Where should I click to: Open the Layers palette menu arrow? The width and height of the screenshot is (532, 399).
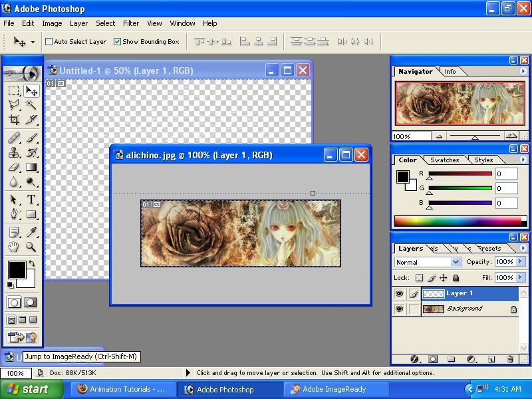click(x=523, y=248)
